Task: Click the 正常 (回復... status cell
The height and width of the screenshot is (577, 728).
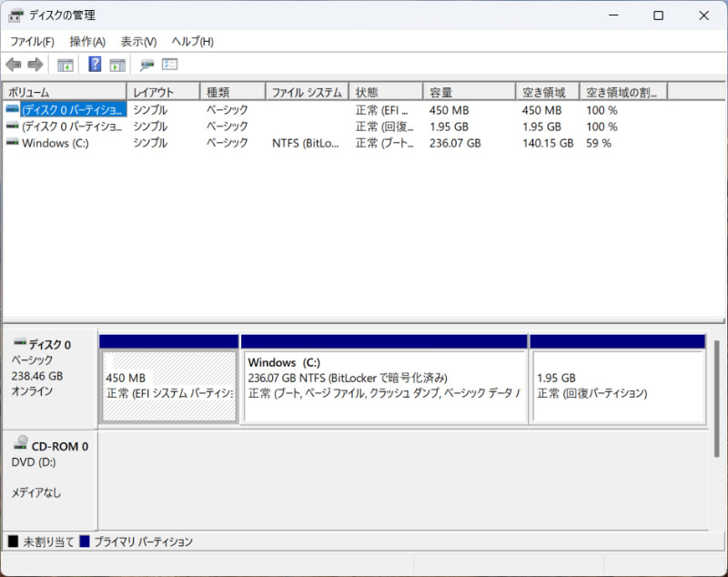Action: click(384, 127)
